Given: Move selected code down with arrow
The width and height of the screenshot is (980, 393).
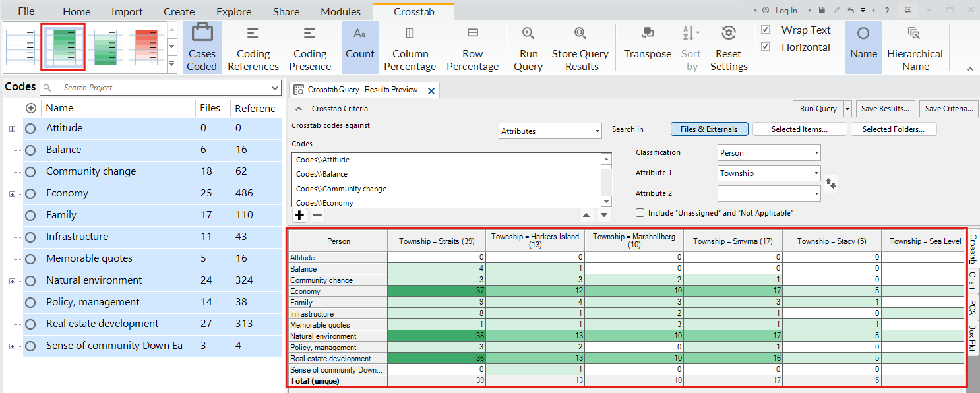Looking at the screenshot, I should 604,215.
